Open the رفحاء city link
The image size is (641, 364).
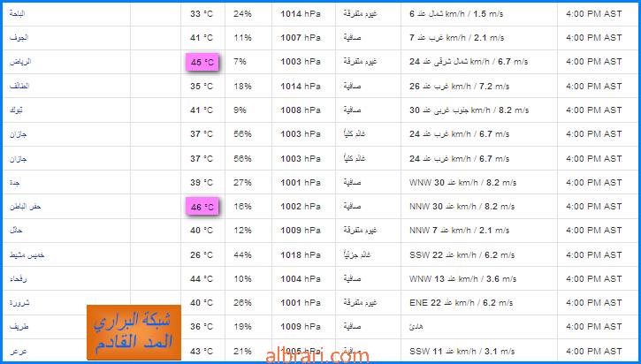point(19,278)
